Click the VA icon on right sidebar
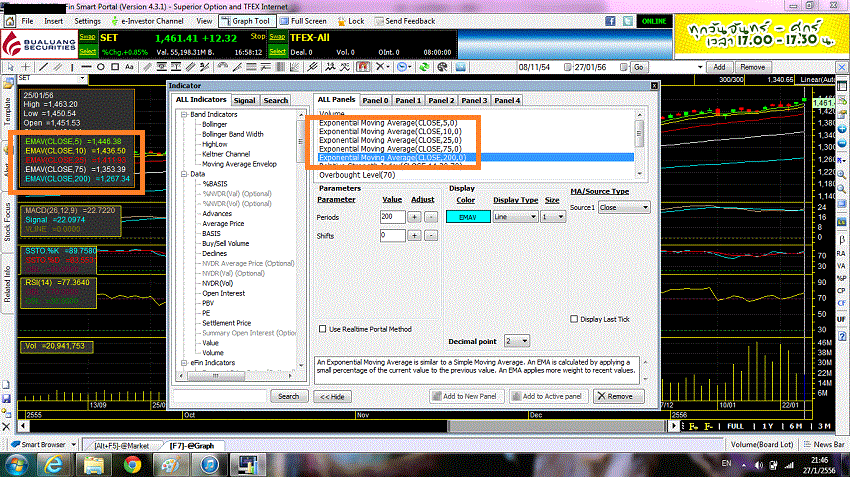 point(842,266)
